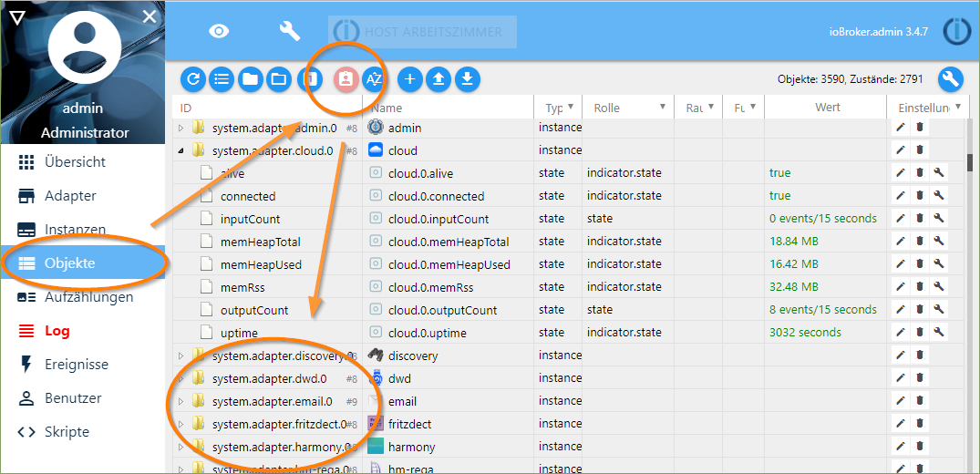Delete the harmony instance
Viewport: 980px width, 474px height.
[x=919, y=447]
